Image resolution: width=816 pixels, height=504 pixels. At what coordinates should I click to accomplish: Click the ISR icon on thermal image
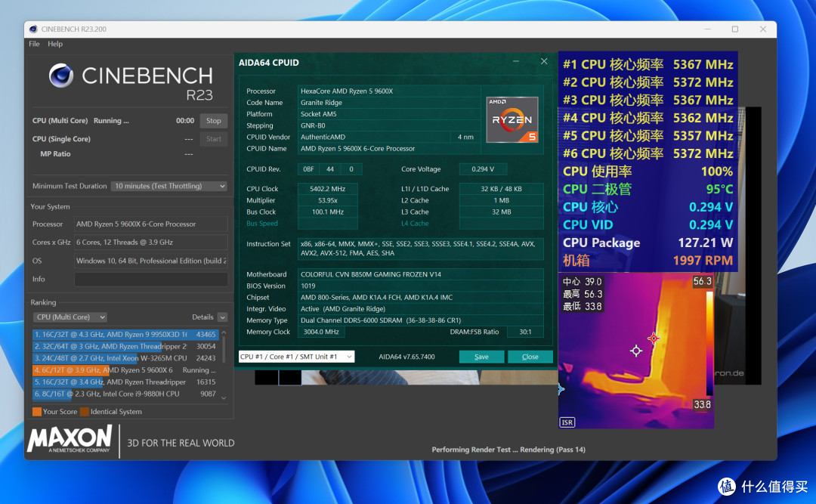[x=567, y=422]
